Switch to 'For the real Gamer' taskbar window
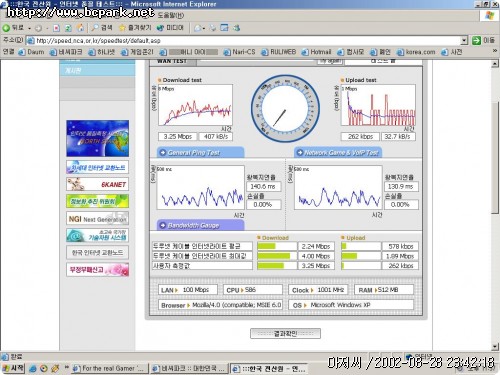 tap(109, 369)
